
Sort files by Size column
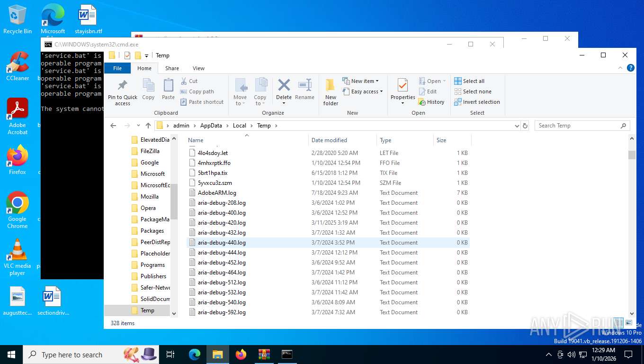pyautogui.click(x=452, y=140)
